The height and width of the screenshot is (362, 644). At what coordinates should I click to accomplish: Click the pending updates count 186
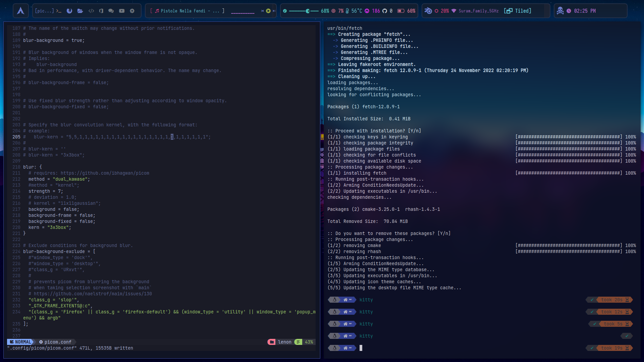tap(376, 11)
